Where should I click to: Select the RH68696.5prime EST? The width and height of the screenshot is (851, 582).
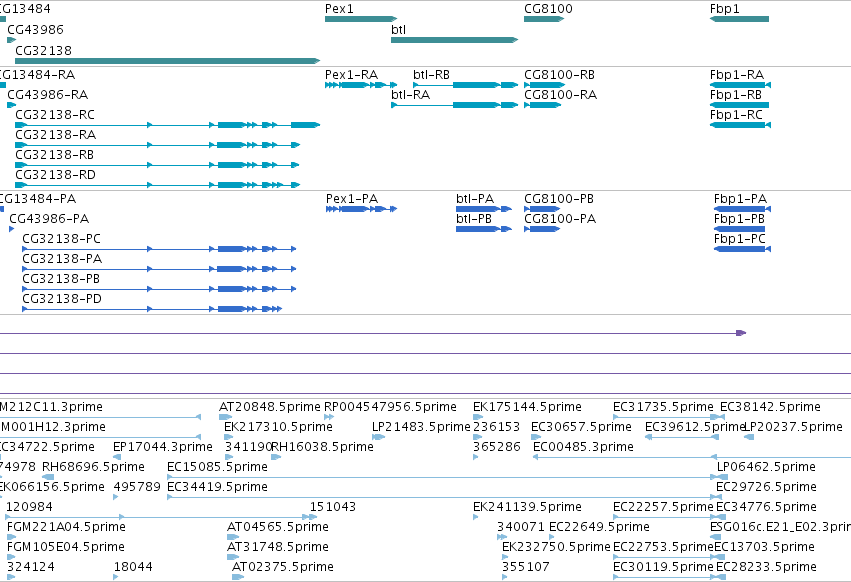[48, 477]
